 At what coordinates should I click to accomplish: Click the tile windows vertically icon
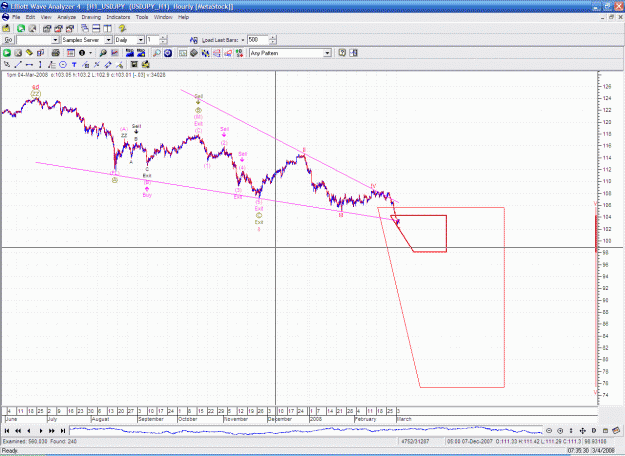click(107, 28)
